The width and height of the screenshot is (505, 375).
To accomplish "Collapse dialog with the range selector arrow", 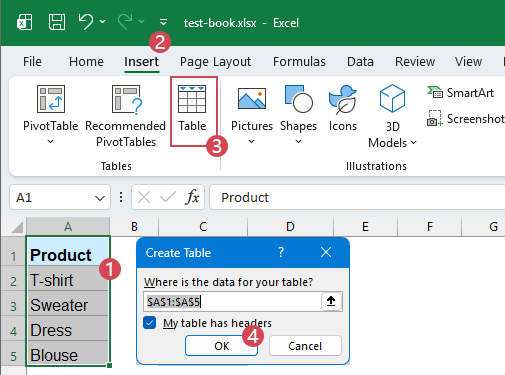I will (x=331, y=301).
